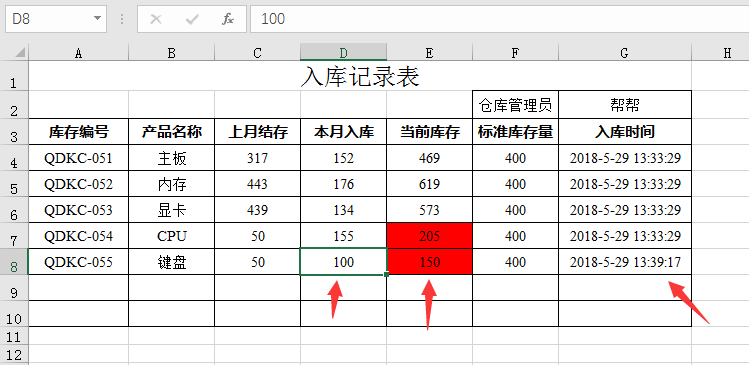Click the 本月入库 header cell
This screenshot has width=749, height=365.
[343, 132]
